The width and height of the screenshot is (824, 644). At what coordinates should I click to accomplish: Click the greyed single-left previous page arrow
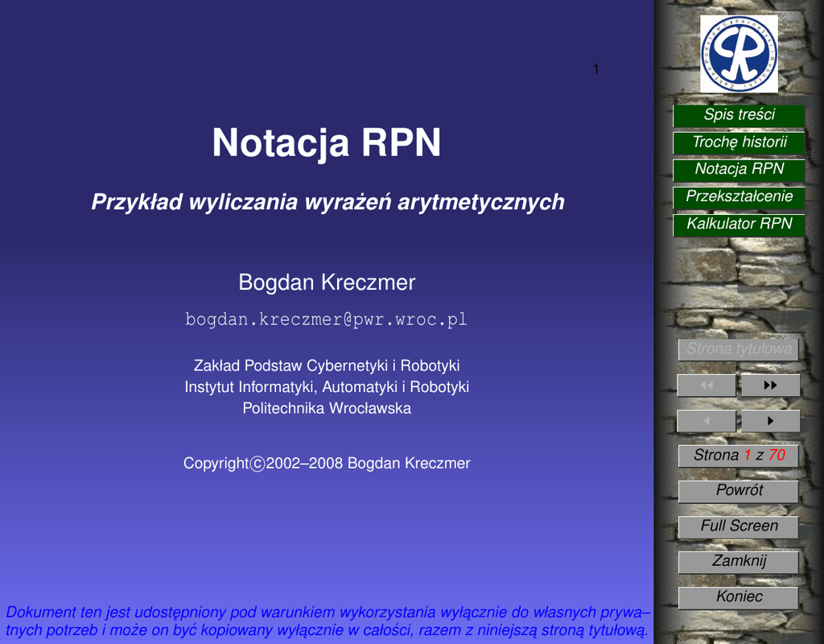click(x=707, y=421)
